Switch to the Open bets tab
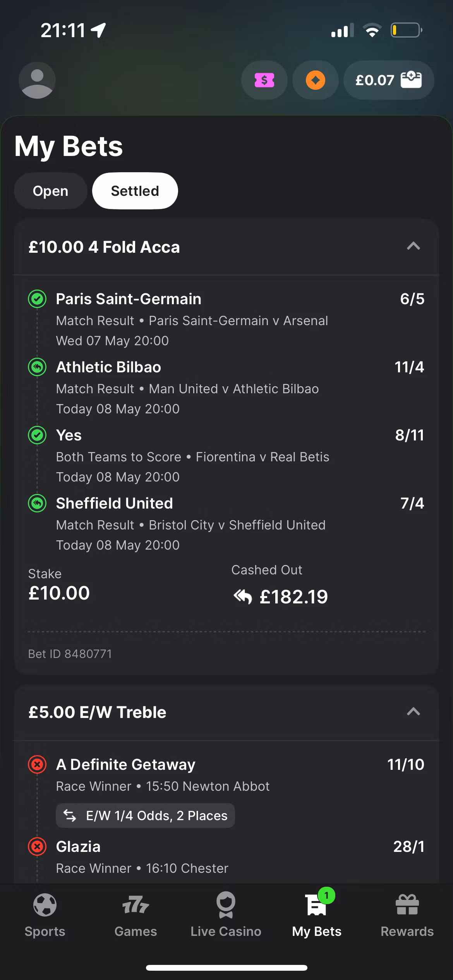Image resolution: width=453 pixels, height=980 pixels. [50, 191]
